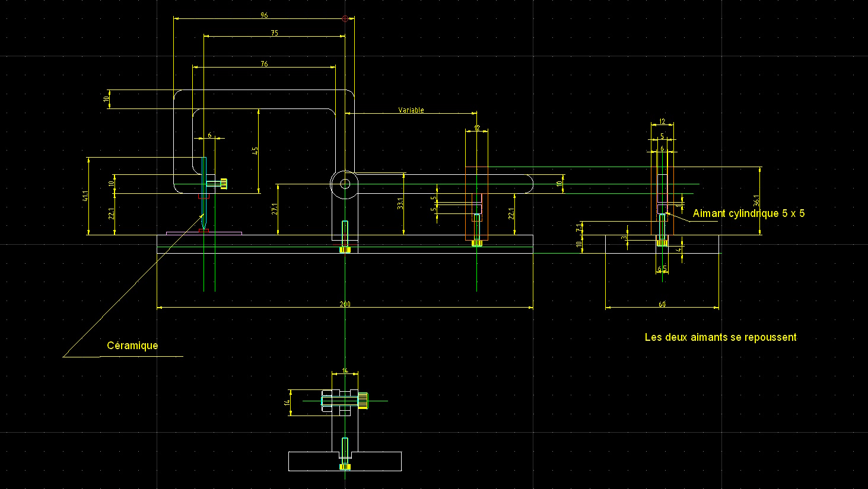Pick the 200 base length dimension

click(x=345, y=304)
